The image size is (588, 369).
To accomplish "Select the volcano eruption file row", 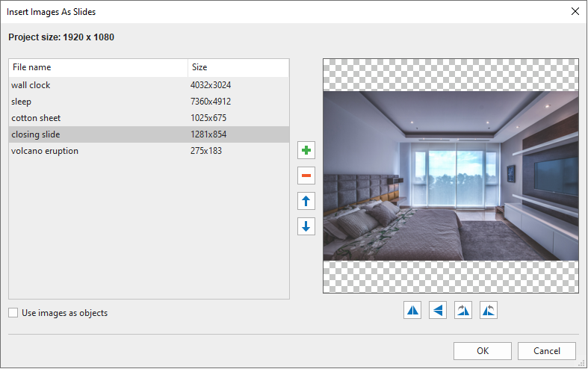I will [x=149, y=151].
